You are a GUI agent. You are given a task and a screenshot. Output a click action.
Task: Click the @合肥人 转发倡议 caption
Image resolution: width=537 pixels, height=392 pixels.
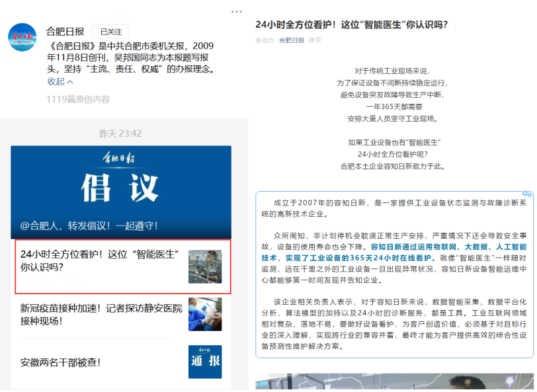tap(89, 225)
